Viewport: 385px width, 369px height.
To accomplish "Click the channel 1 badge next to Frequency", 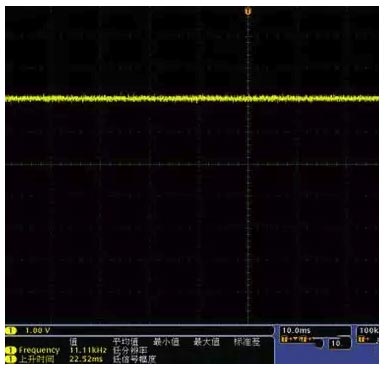I will [x=11, y=350].
